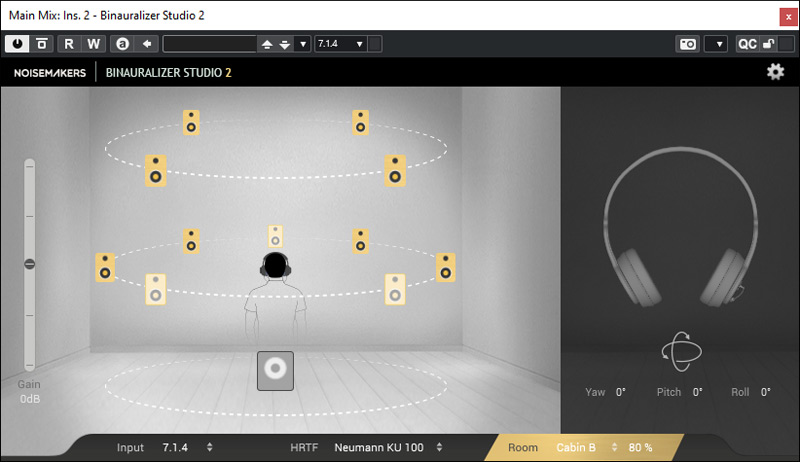
Task: Select the top rear left speaker
Action: coord(156,171)
